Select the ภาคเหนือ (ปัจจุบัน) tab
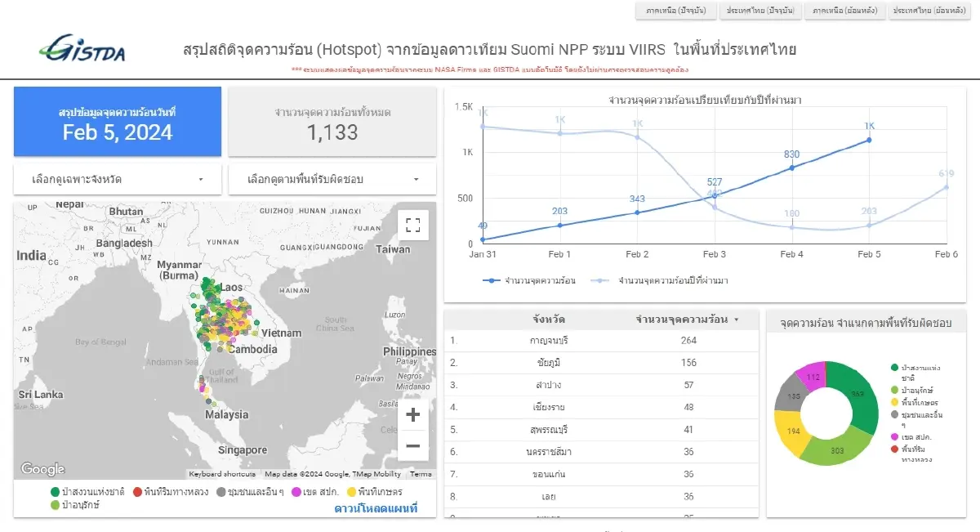The width and height of the screenshot is (980, 532). pos(675,11)
